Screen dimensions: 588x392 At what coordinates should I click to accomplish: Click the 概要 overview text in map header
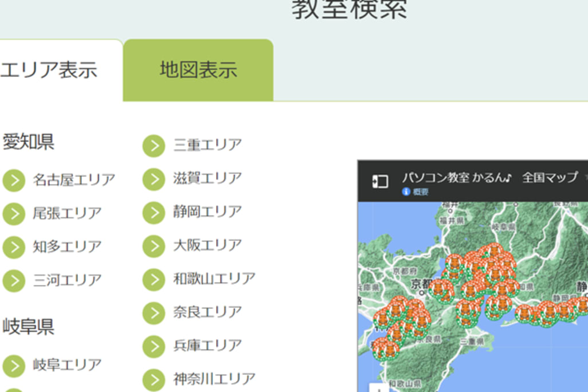point(421,192)
